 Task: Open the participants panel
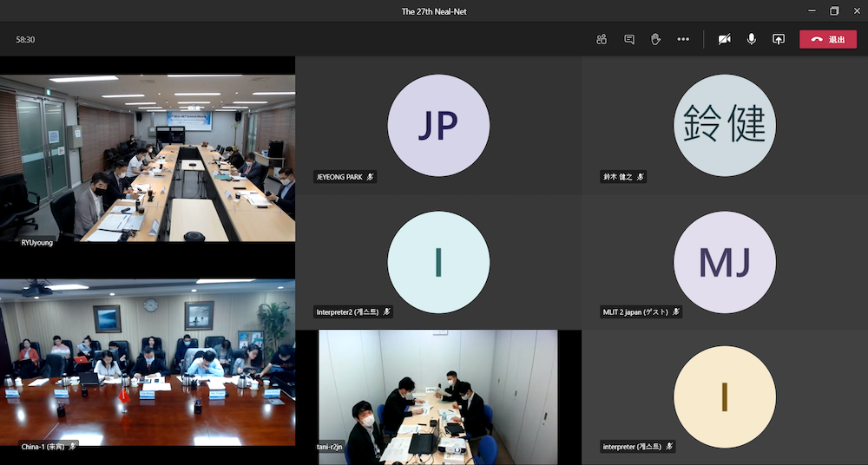601,39
